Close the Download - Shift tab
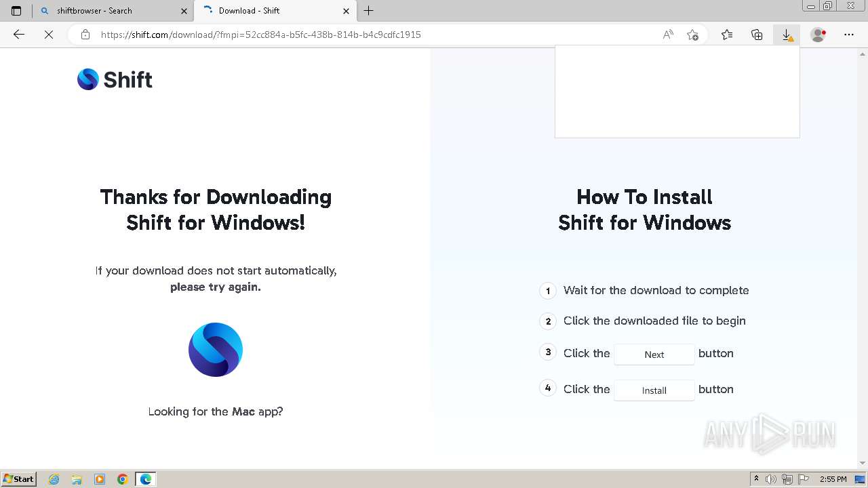 click(x=347, y=11)
